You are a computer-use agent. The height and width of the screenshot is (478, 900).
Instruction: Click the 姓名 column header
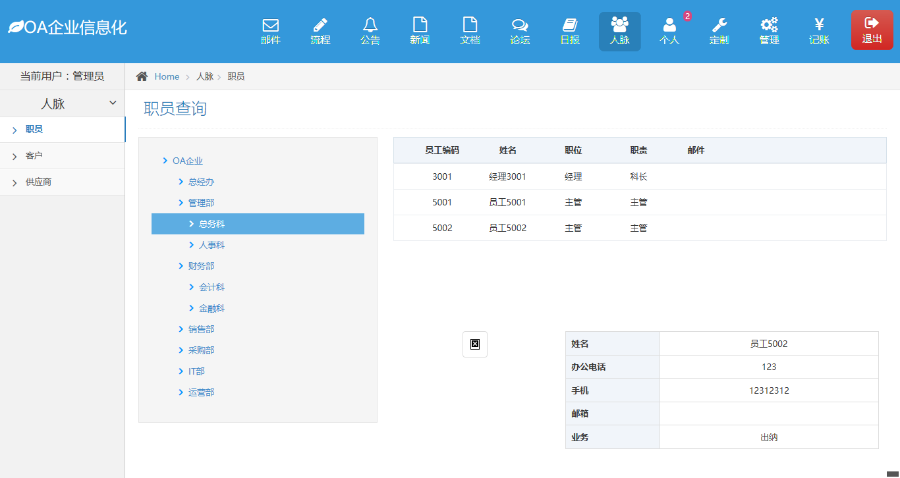[507, 150]
